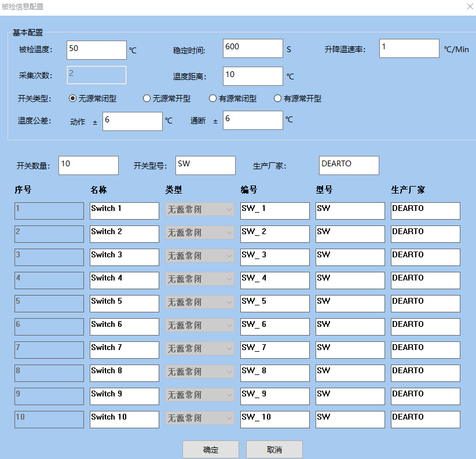Image resolution: width=476 pixels, height=459 pixels.
Task: Click the disabled 采集次数 field
Action: click(97, 75)
